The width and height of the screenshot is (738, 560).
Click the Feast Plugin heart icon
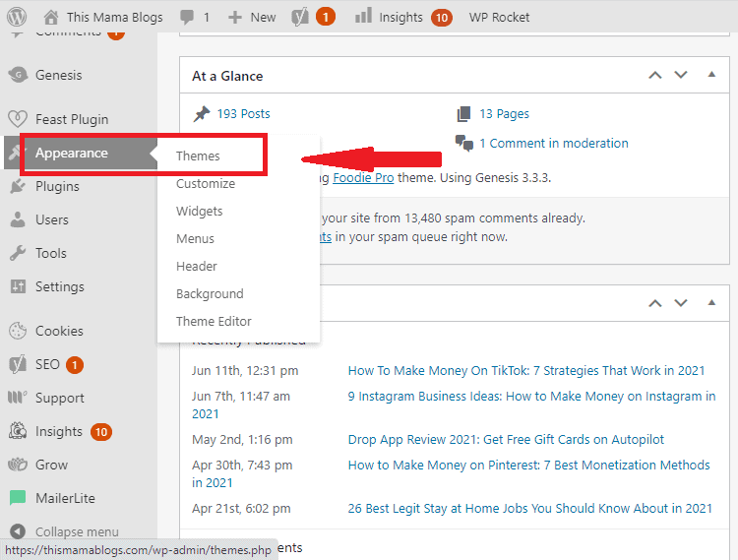(18, 119)
